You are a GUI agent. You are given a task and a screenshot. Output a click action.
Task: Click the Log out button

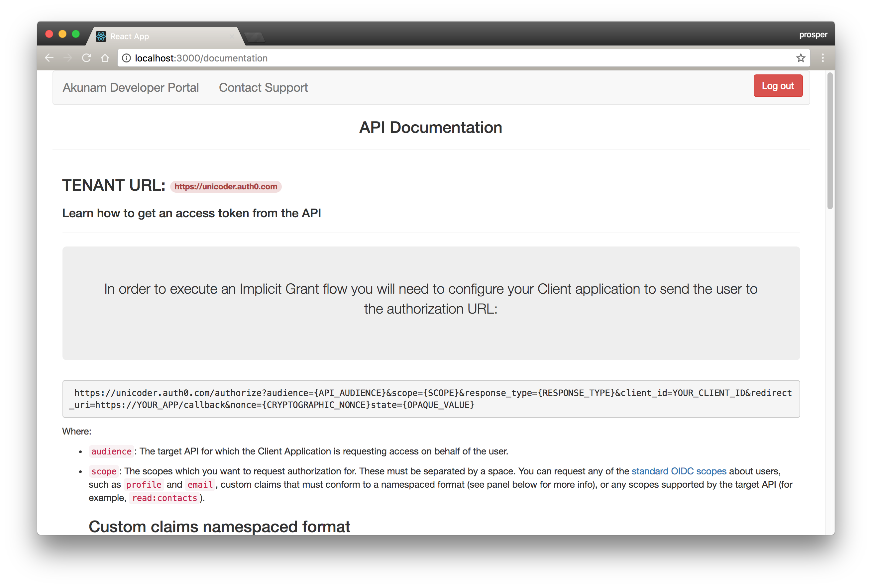pos(778,85)
